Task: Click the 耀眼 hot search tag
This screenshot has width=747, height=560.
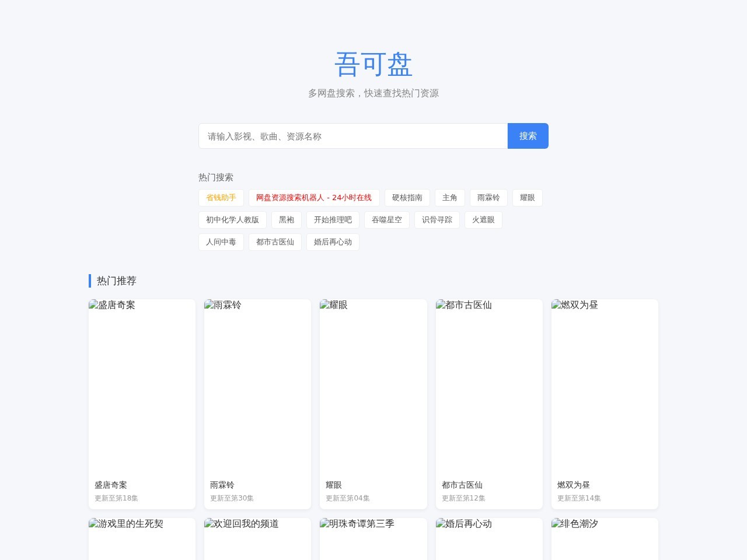Action: pyautogui.click(x=528, y=198)
